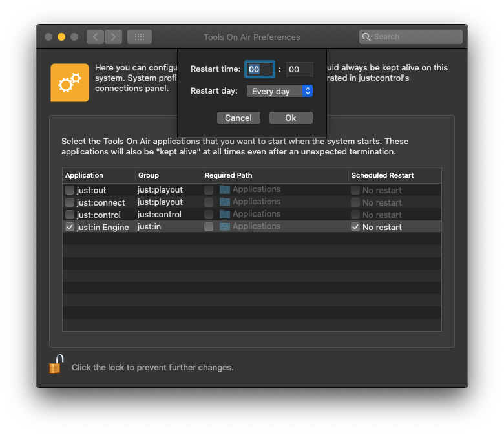Image resolution: width=504 pixels, height=435 pixels.
Task: Select the just:in Engine application name
Action: point(103,228)
